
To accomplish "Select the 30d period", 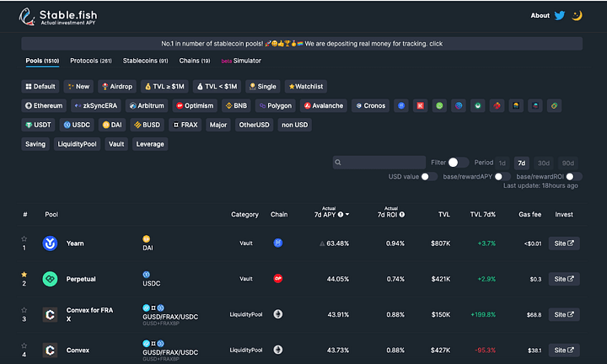I will click(x=544, y=163).
